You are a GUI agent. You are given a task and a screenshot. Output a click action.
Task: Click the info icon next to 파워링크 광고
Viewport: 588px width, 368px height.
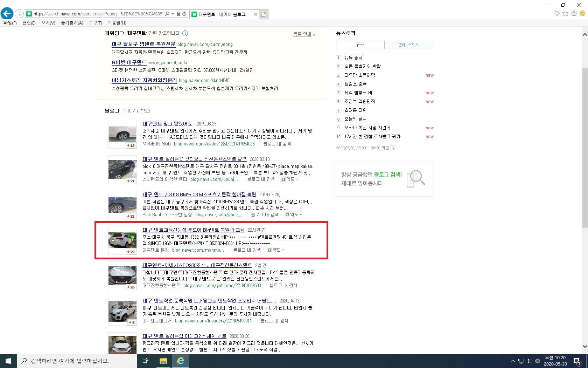pyautogui.click(x=185, y=33)
